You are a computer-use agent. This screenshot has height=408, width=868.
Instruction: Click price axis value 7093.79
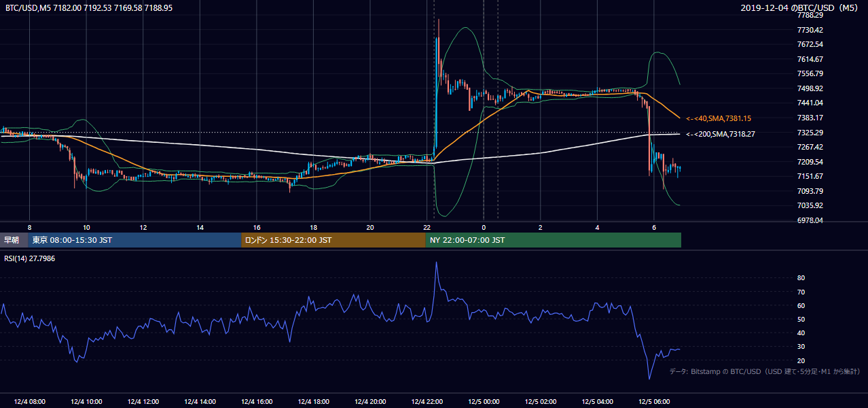coord(810,191)
